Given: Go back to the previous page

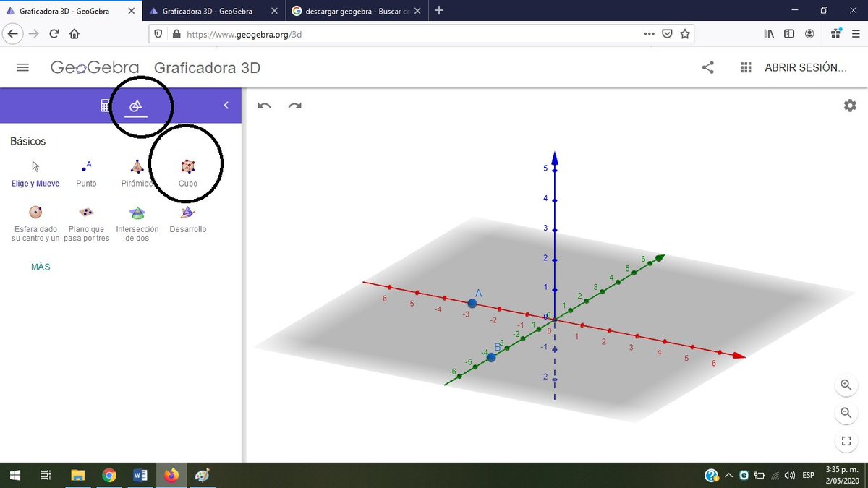Looking at the screenshot, I should tap(14, 34).
